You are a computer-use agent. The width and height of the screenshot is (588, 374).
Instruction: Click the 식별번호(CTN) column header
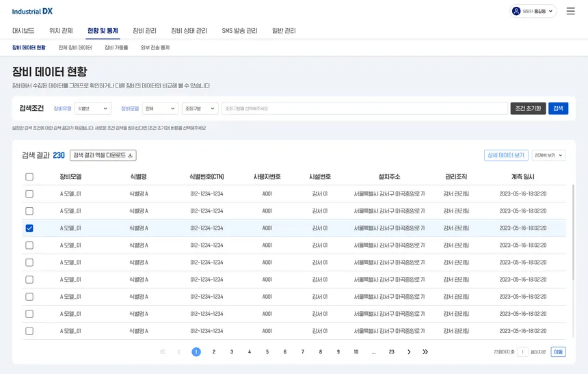206,176
